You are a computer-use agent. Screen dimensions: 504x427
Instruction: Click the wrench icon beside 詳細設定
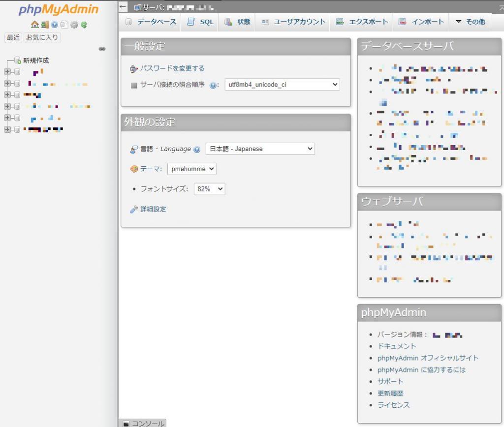tap(134, 209)
